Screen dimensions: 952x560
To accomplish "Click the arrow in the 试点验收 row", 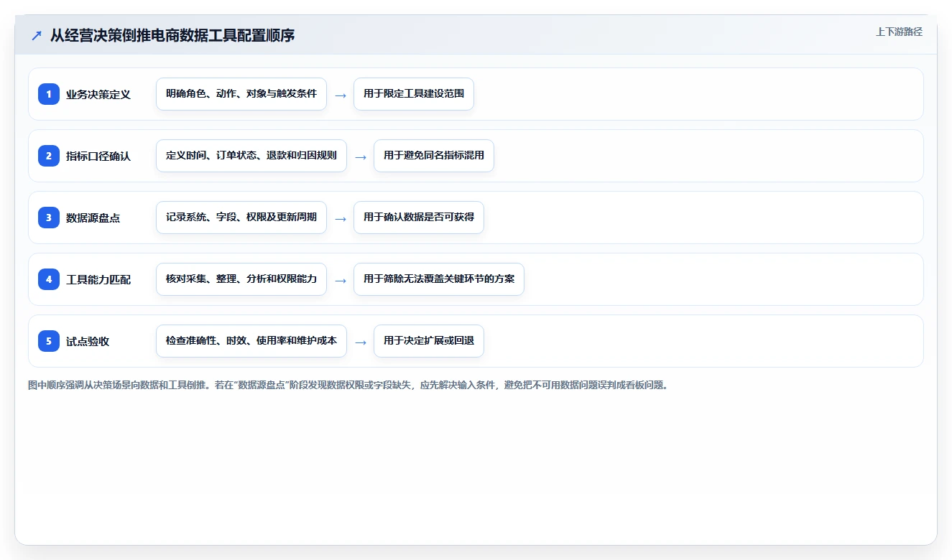I will 361,342.
